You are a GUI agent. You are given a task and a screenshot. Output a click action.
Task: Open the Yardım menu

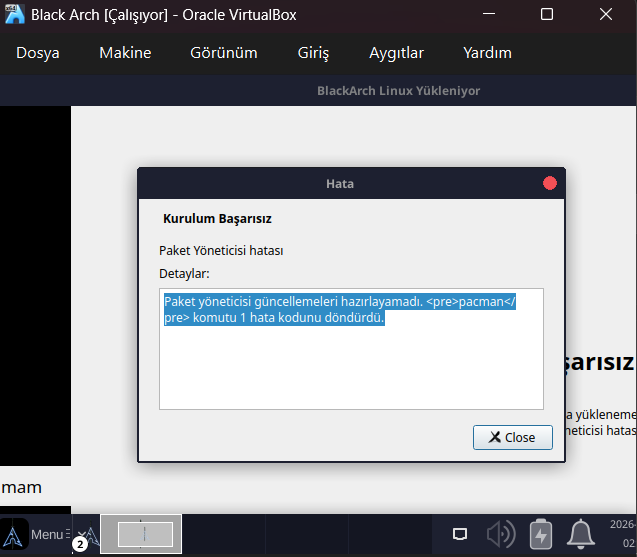487,53
